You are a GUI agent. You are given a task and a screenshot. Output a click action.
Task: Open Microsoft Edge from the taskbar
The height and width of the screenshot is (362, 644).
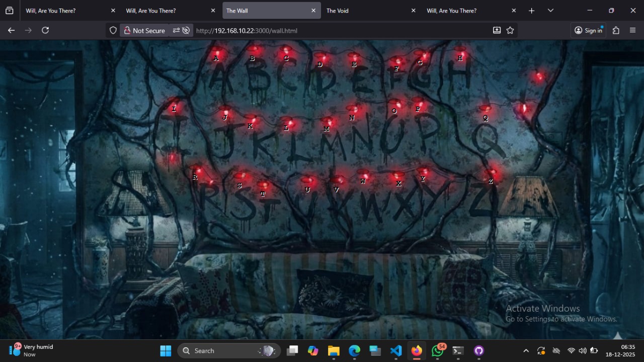[355, 350]
